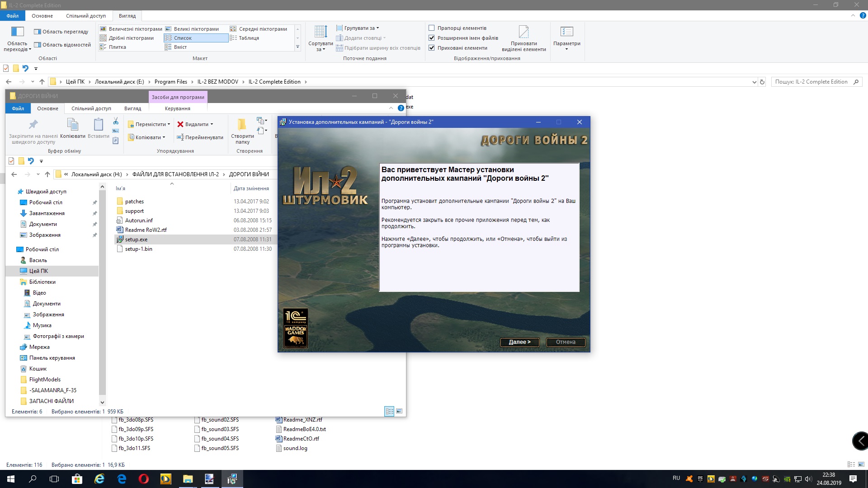868x488 pixels.
Task: Click the IL-2 Complete Edition search field
Action: [811, 82]
